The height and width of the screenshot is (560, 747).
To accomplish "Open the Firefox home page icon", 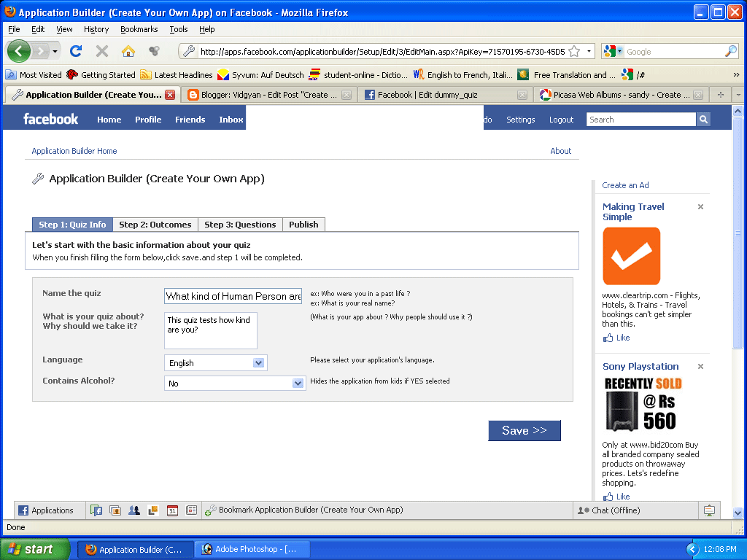I will pyautogui.click(x=128, y=51).
